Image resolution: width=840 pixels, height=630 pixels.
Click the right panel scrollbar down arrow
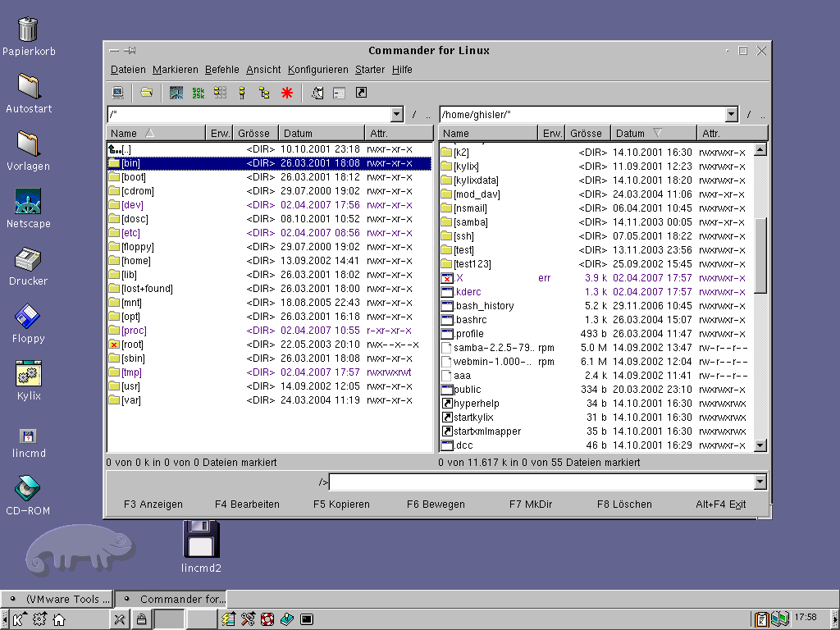click(760, 445)
